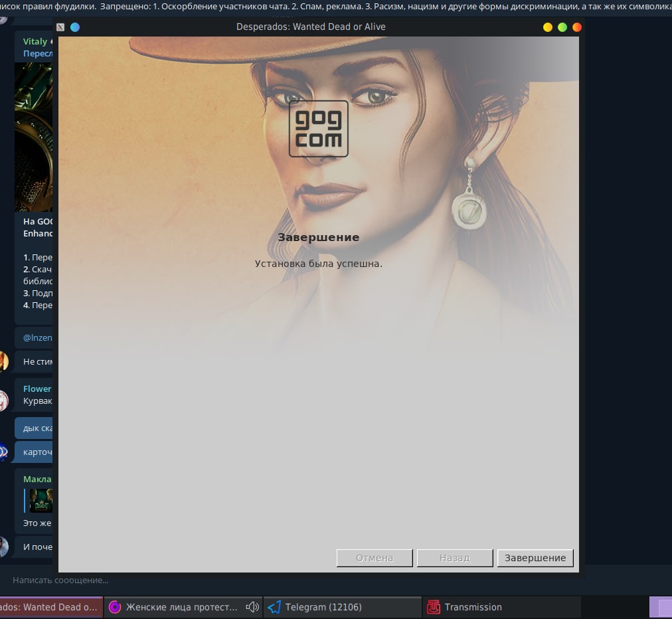
Task: Click the speaker audio icon on taskbar entry
Action: 252,607
